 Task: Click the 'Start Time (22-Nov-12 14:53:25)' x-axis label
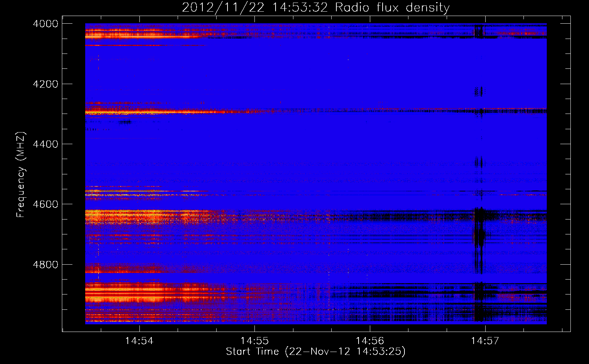coord(316,352)
